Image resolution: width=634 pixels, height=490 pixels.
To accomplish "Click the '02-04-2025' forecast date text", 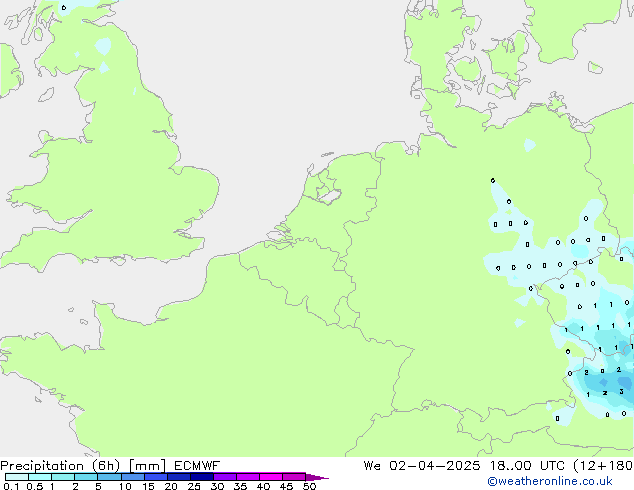I will (435, 466).
